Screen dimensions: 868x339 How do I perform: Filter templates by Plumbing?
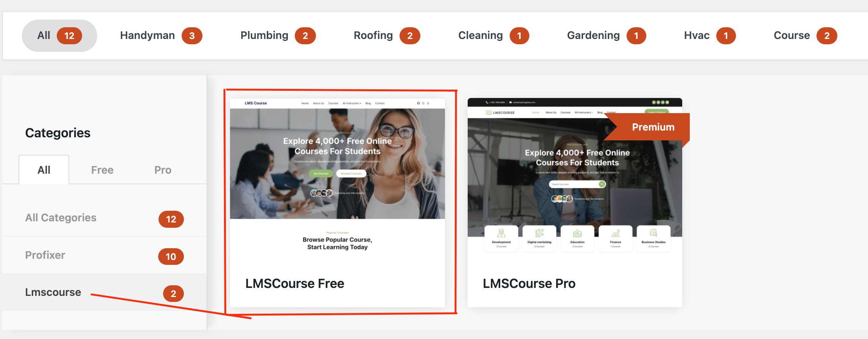pyautogui.click(x=278, y=36)
